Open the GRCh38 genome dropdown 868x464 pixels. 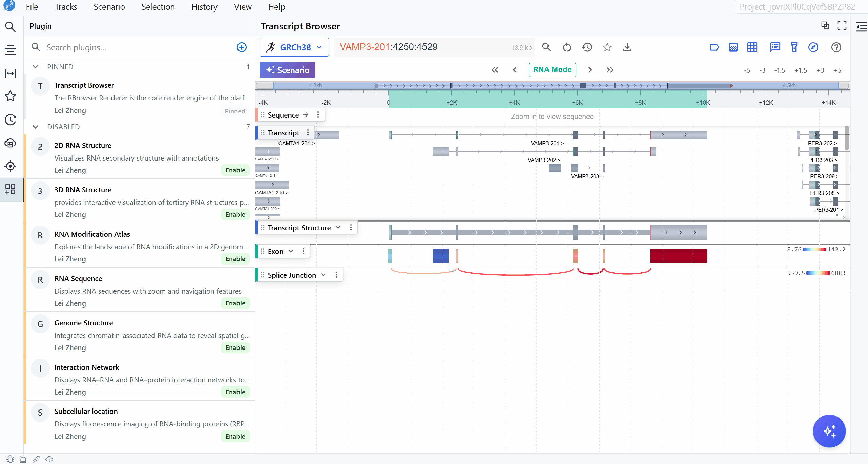click(x=294, y=47)
